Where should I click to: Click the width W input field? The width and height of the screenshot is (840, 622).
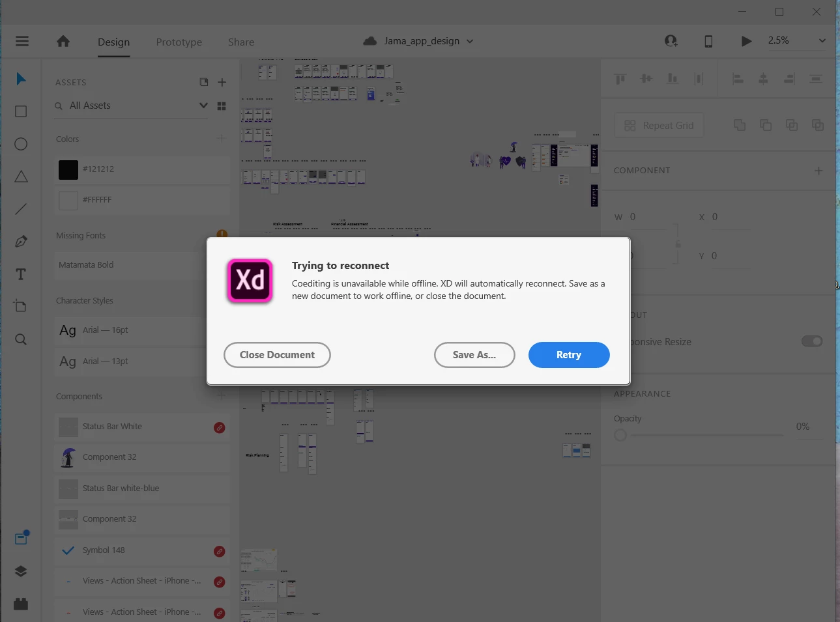648,217
